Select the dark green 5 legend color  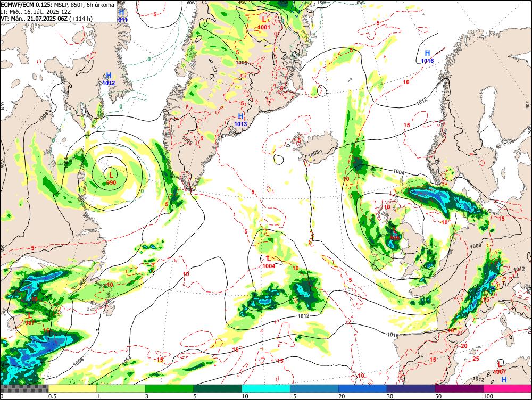218,388
